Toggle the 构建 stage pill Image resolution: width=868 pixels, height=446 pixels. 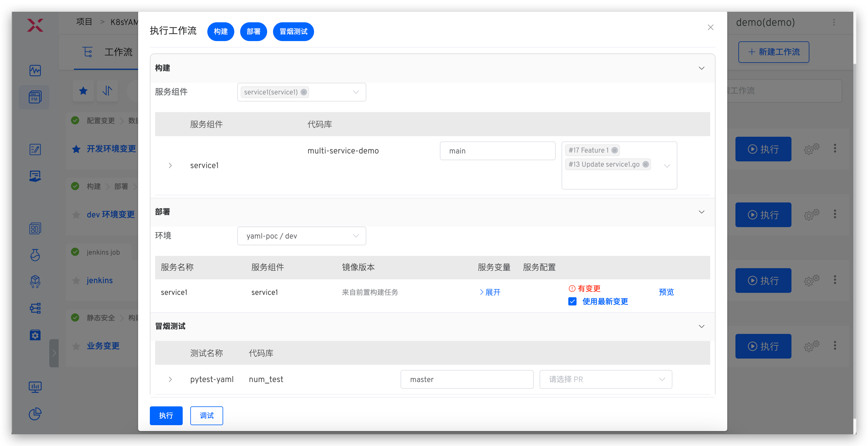click(x=221, y=32)
